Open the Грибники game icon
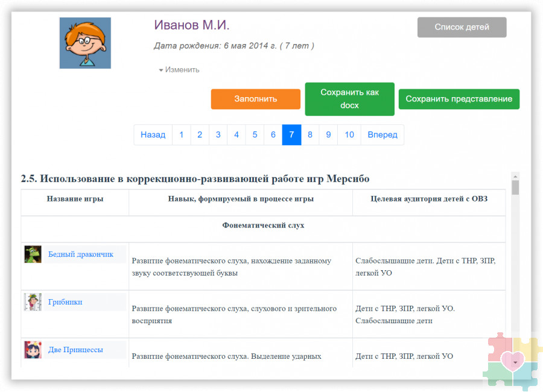 click(x=33, y=302)
